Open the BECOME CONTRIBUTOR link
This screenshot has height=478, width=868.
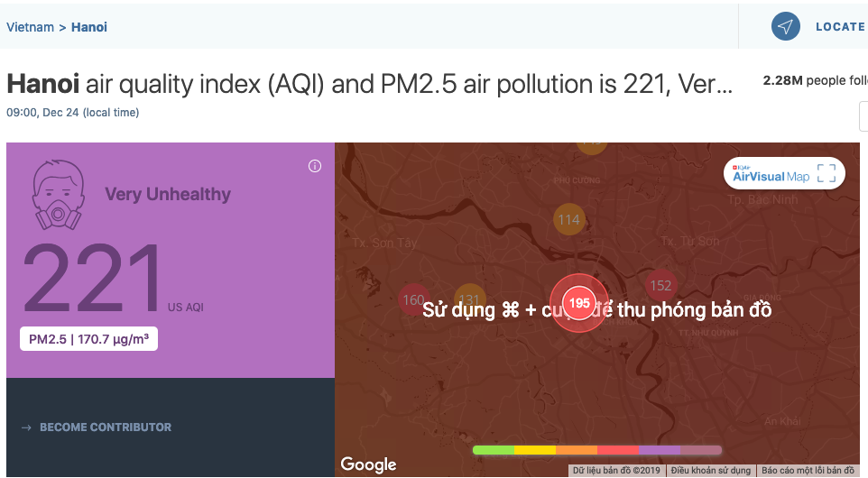106,427
